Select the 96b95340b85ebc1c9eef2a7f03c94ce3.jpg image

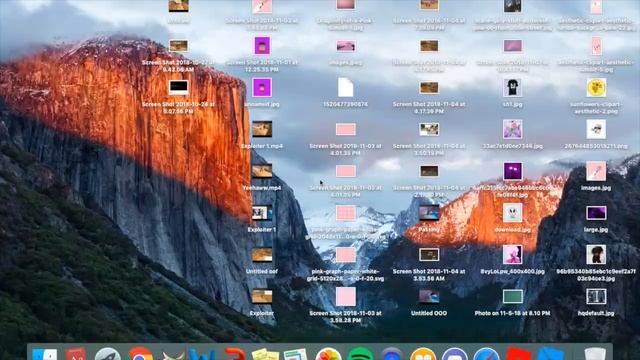click(x=596, y=255)
